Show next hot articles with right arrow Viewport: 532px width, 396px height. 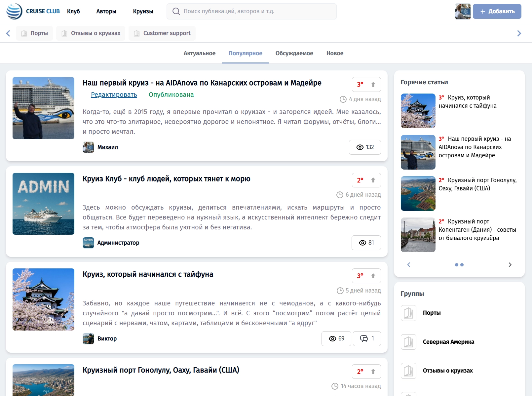(x=510, y=264)
